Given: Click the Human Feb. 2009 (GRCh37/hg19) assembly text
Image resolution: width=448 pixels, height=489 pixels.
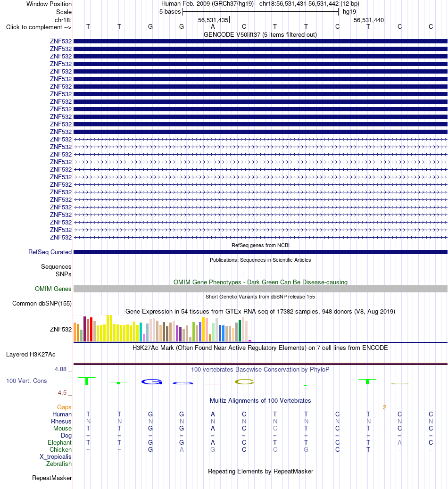Looking at the screenshot, I should 207,4.
